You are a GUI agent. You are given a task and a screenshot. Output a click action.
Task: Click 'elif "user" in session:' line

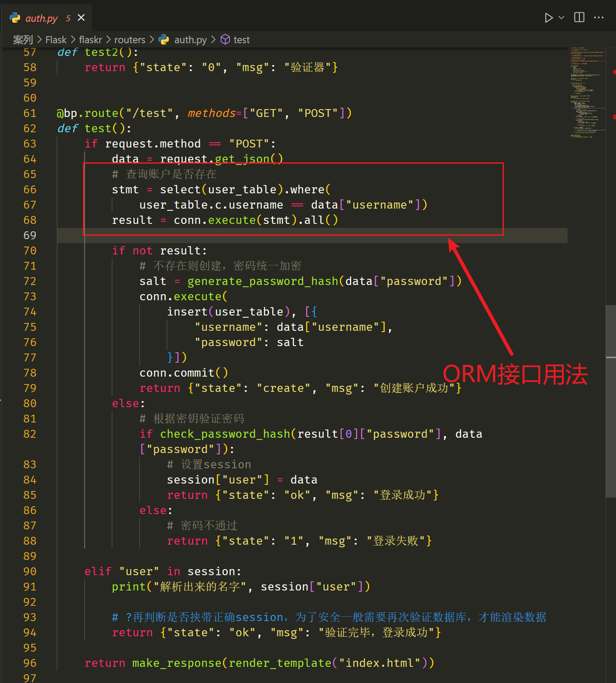click(163, 572)
